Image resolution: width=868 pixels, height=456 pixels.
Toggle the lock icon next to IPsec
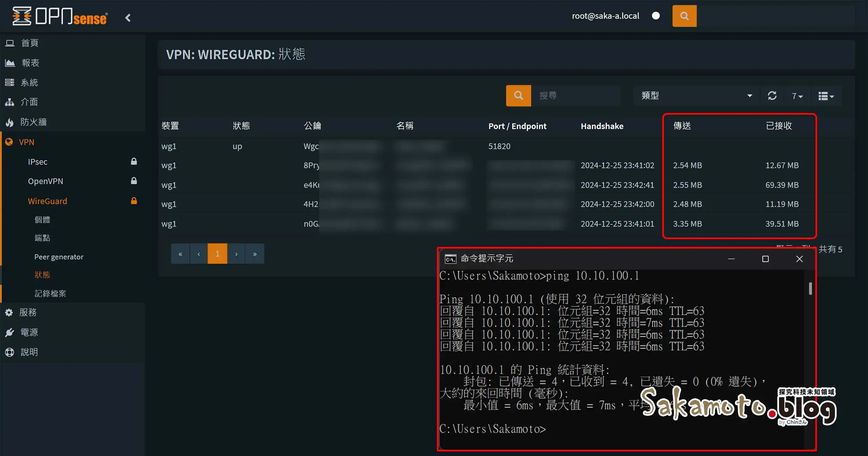click(134, 161)
